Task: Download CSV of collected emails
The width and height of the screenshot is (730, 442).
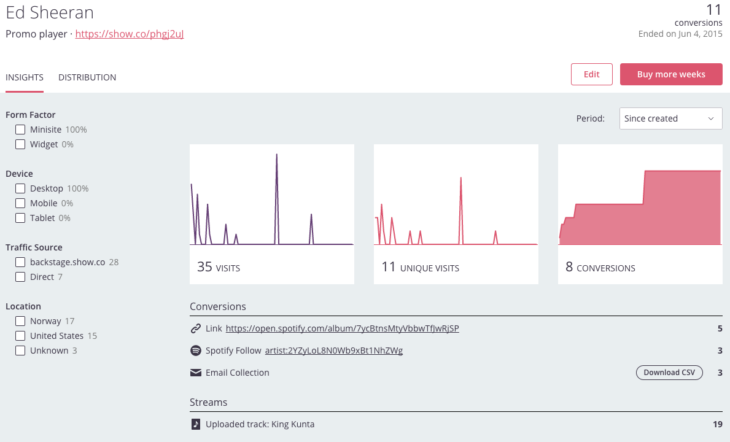Action: (x=669, y=373)
